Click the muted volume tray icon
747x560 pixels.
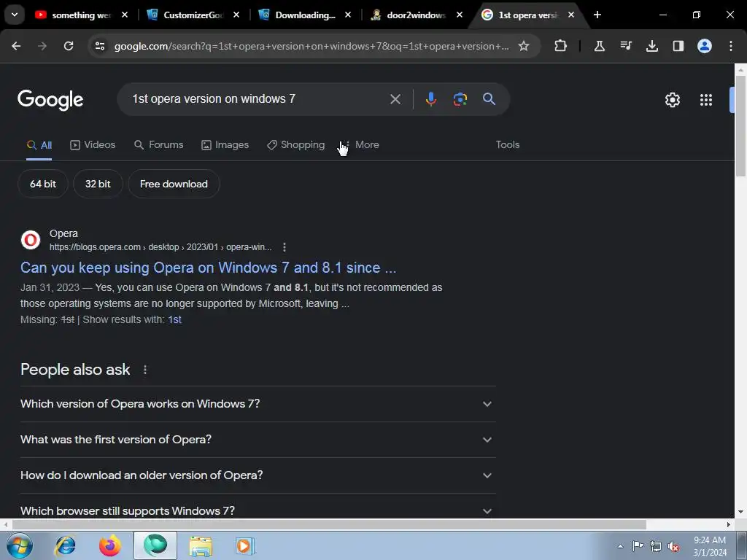click(673, 546)
